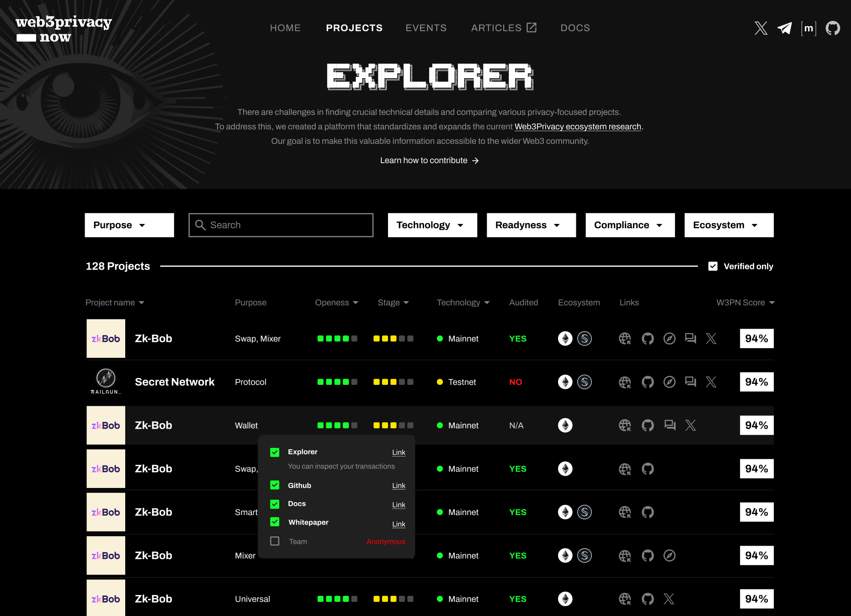Open the Telegram channel icon in the header
Image resolution: width=851 pixels, height=616 pixels.
click(785, 28)
